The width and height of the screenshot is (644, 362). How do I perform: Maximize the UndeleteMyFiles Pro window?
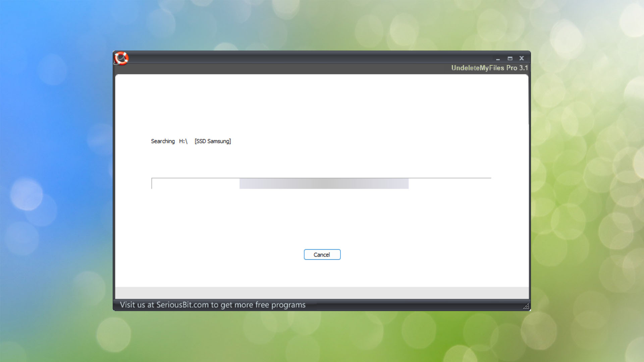(510, 58)
